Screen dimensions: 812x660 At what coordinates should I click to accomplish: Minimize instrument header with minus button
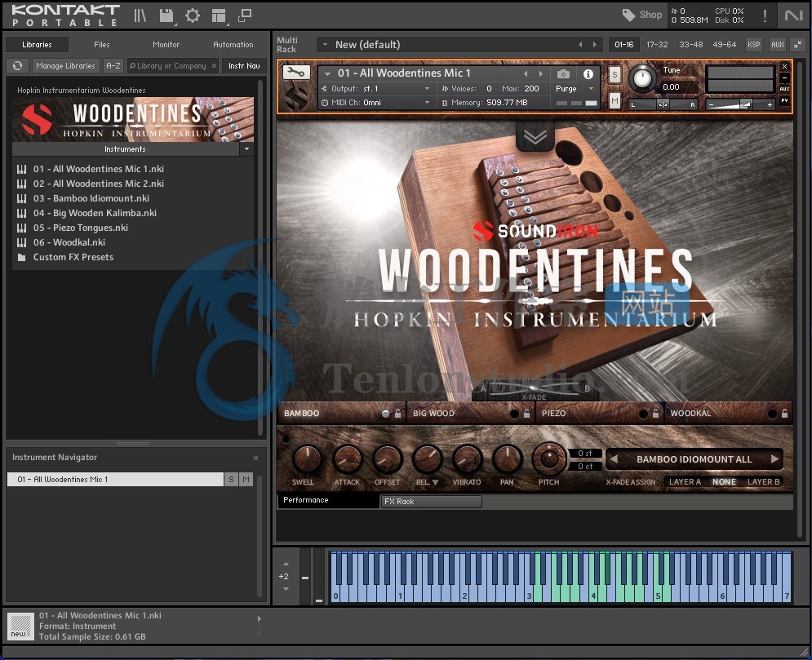(x=784, y=78)
